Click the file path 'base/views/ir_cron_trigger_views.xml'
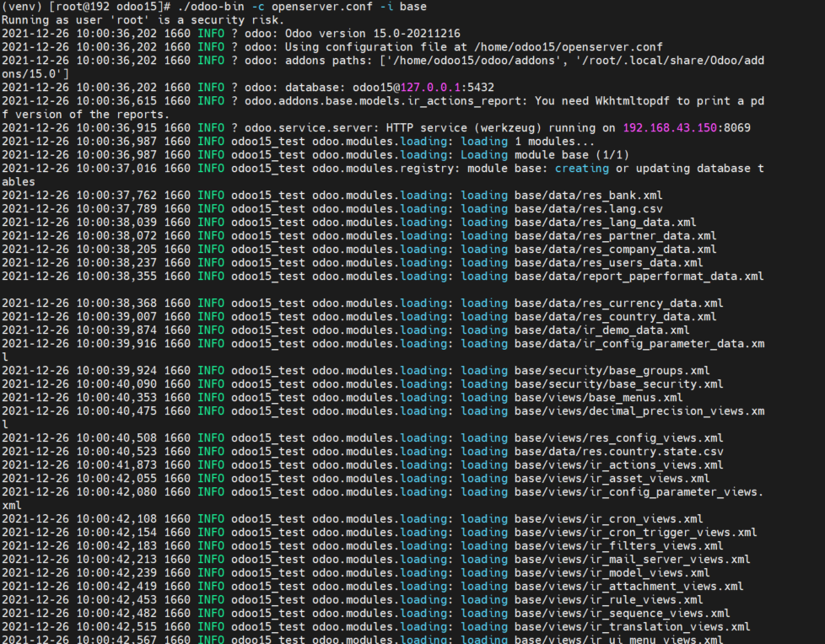 (x=635, y=533)
